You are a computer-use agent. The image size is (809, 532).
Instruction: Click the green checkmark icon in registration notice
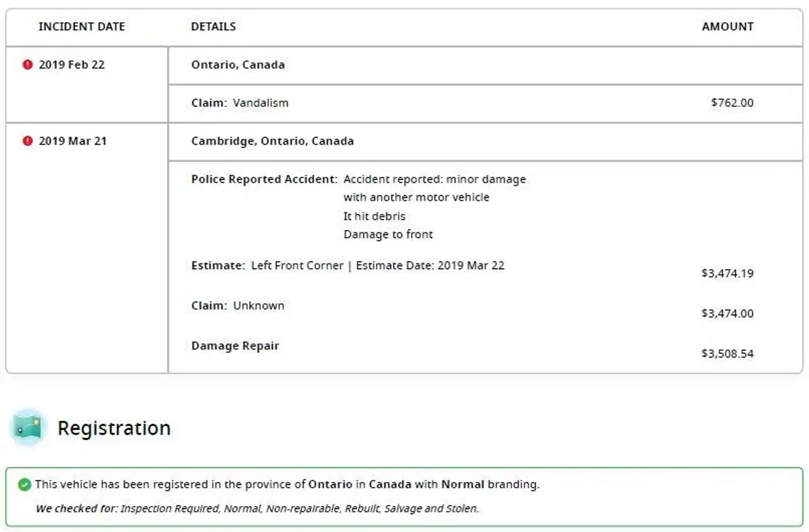[25, 485]
